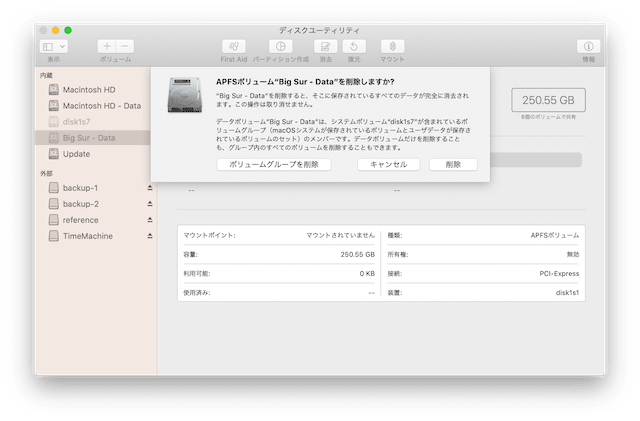Screen dimensions: 640x421
Task: Eject the backup-1 disk
Action: tap(150, 188)
